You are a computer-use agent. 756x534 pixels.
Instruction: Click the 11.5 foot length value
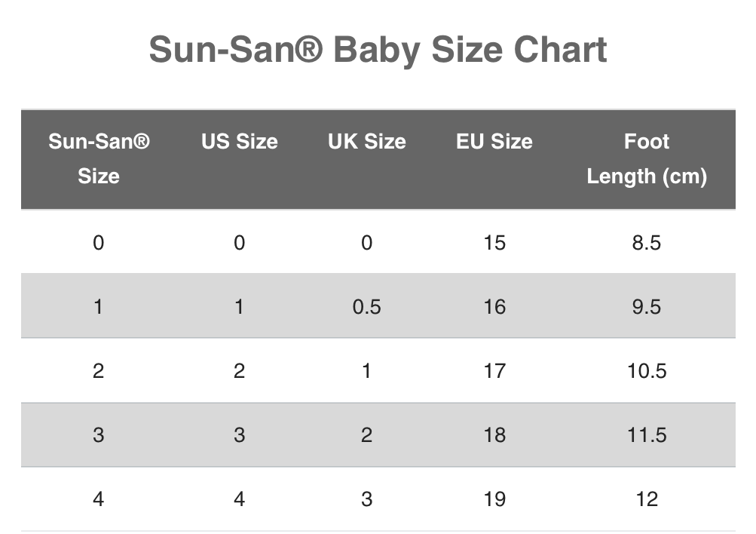(647, 435)
